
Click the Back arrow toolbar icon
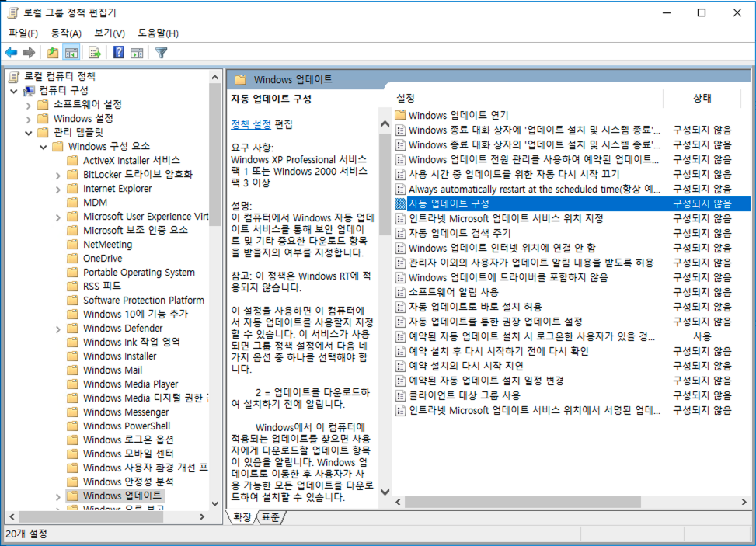(x=11, y=53)
